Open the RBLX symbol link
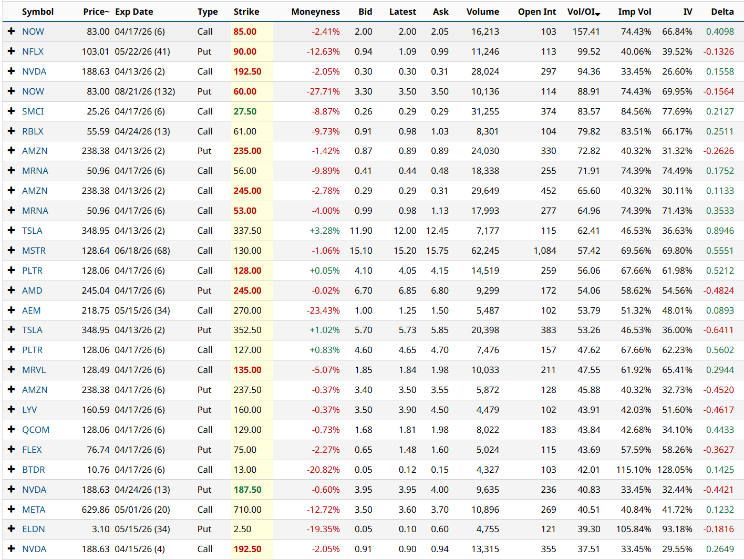Viewport: 744px width, 560px height. coord(33,131)
